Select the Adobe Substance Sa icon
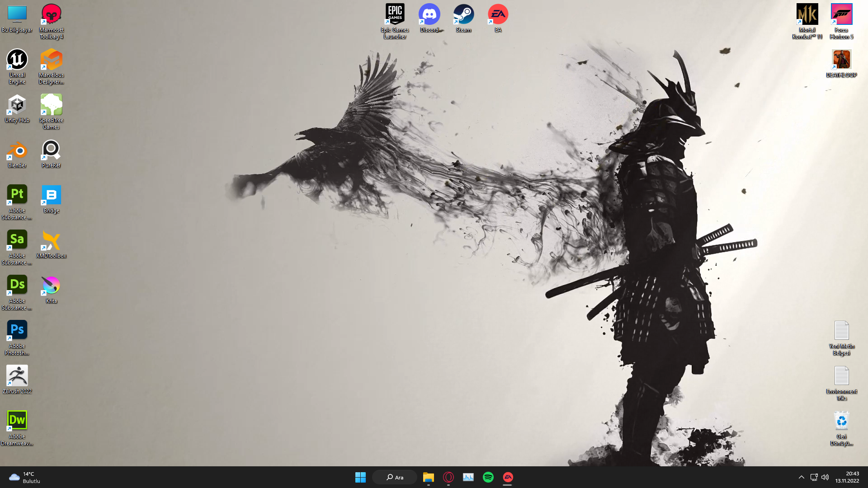Image resolution: width=868 pixels, height=488 pixels. 17,247
